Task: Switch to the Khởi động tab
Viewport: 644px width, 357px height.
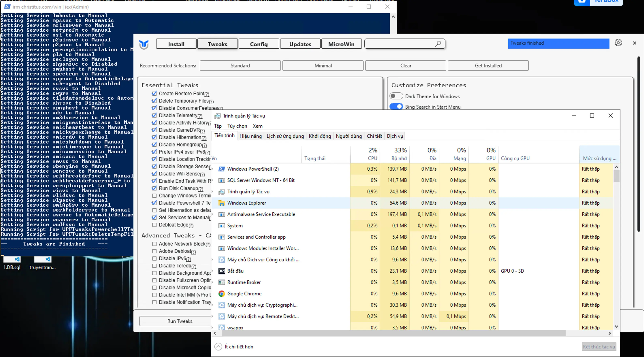Action: point(320,136)
